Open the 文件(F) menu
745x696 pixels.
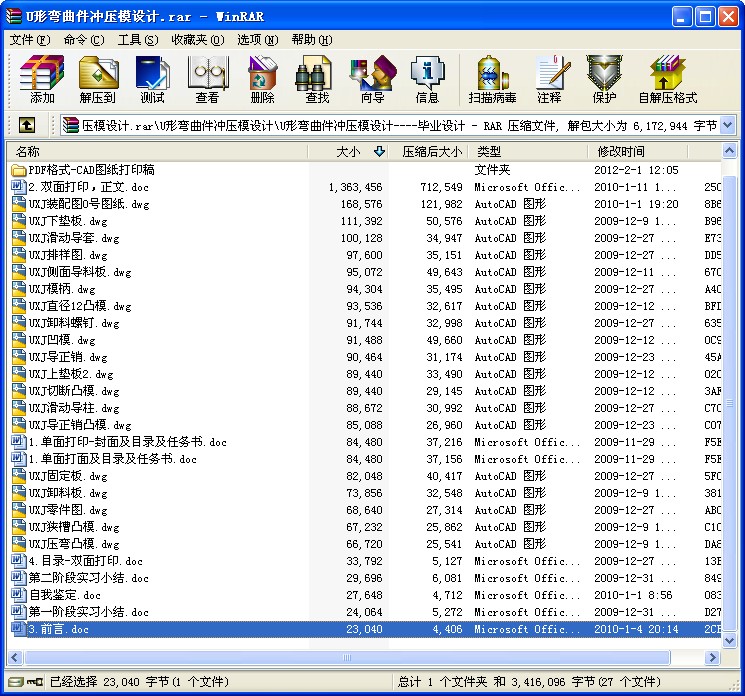pyautogui.click(x=29, y=40)
